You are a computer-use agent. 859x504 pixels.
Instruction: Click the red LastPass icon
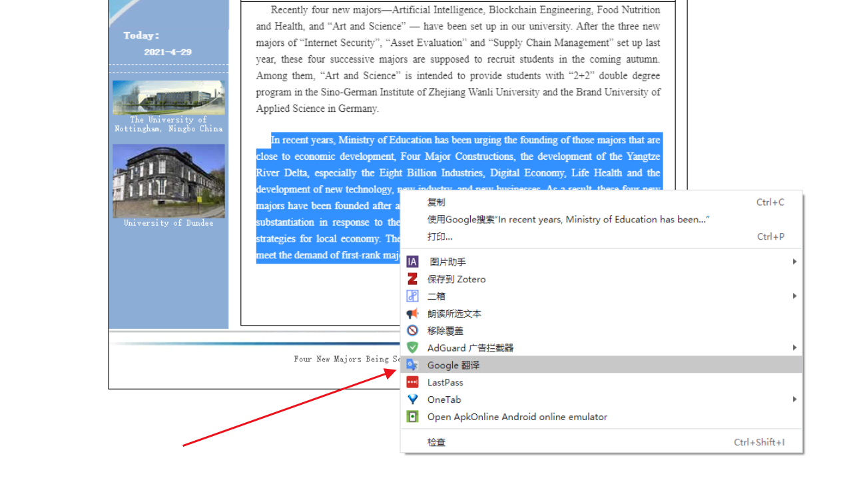click(x=412, y=382)
